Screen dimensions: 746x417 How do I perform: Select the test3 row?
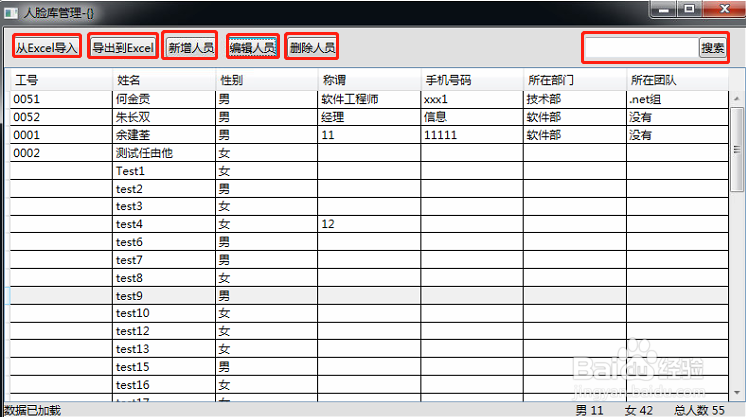(x=369, y=206)
